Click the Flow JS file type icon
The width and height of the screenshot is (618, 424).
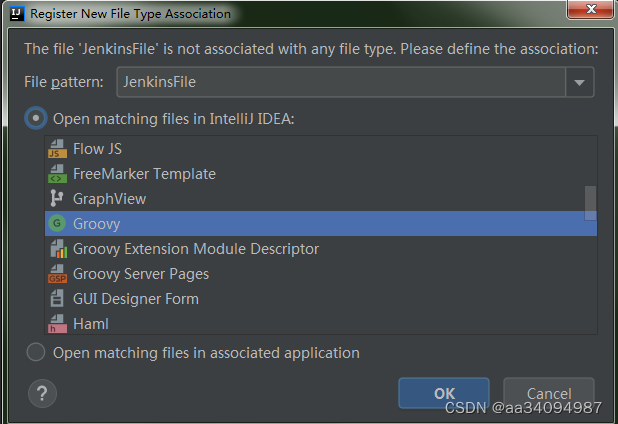pos(57,149)
